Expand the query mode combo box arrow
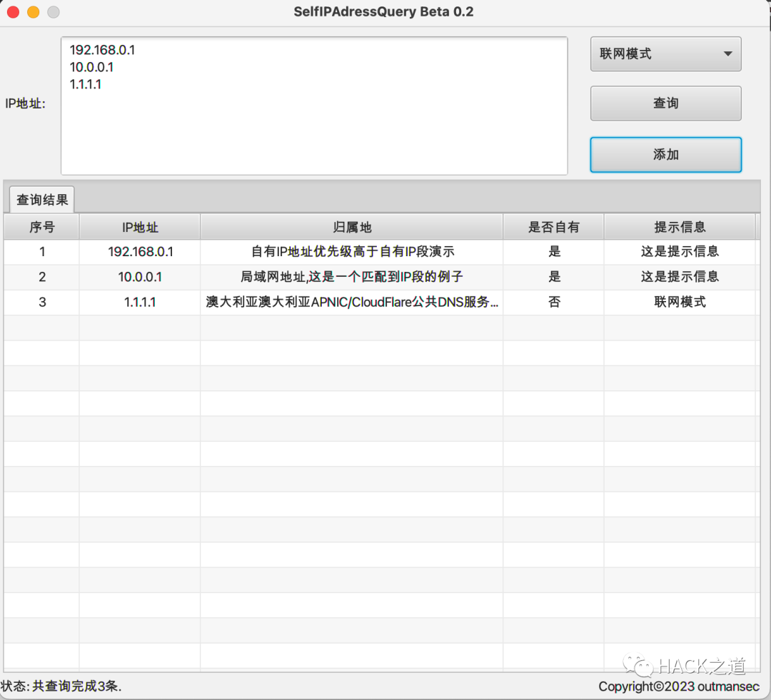 [x=727, y=54]
